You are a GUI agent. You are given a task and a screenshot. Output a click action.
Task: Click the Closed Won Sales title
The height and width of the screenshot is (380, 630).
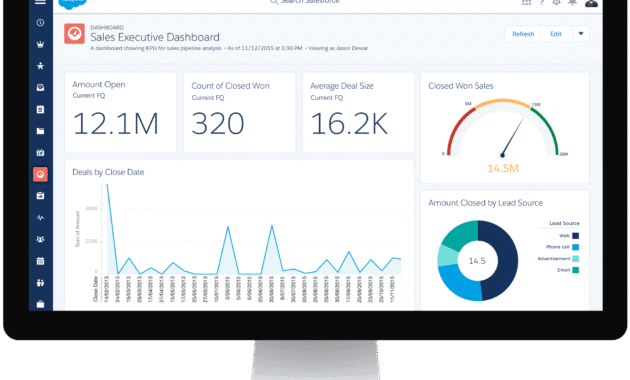460,86
